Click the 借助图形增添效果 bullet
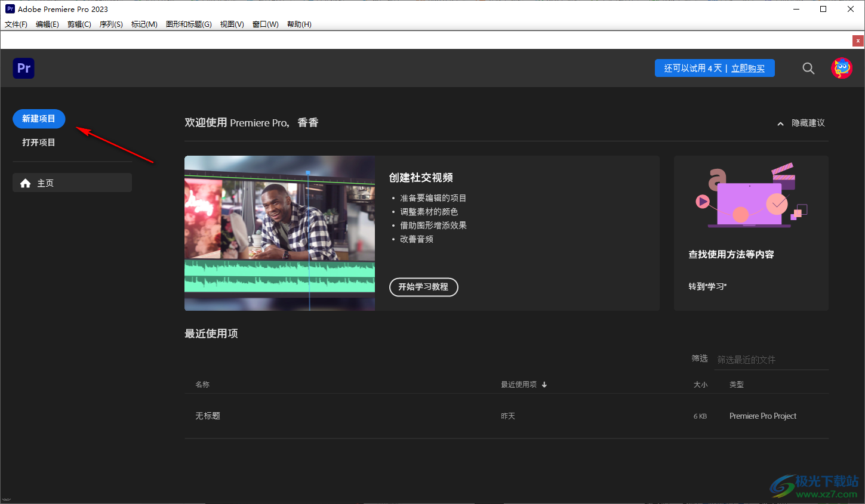865x504 pixels. tap(433, 225)
